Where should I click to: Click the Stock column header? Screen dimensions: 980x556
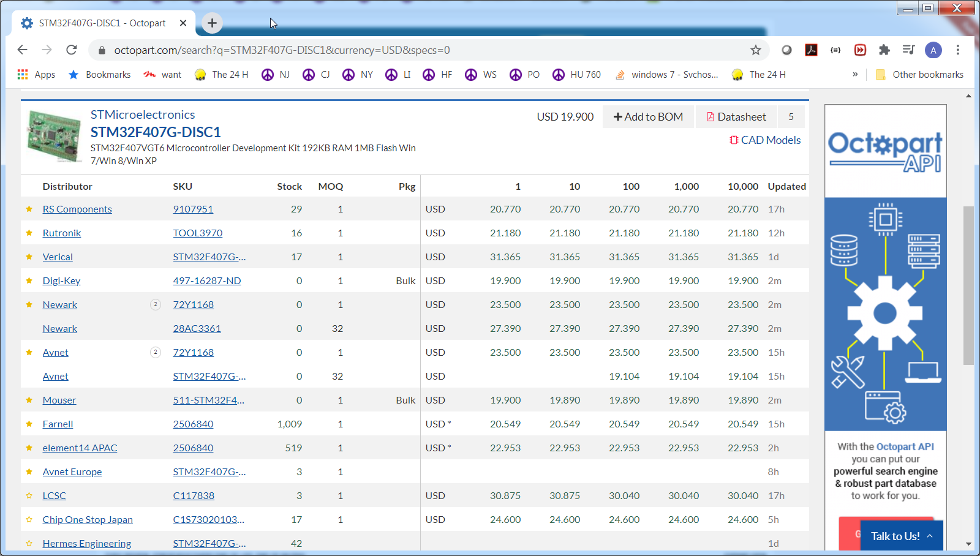[x=289, y=187]
